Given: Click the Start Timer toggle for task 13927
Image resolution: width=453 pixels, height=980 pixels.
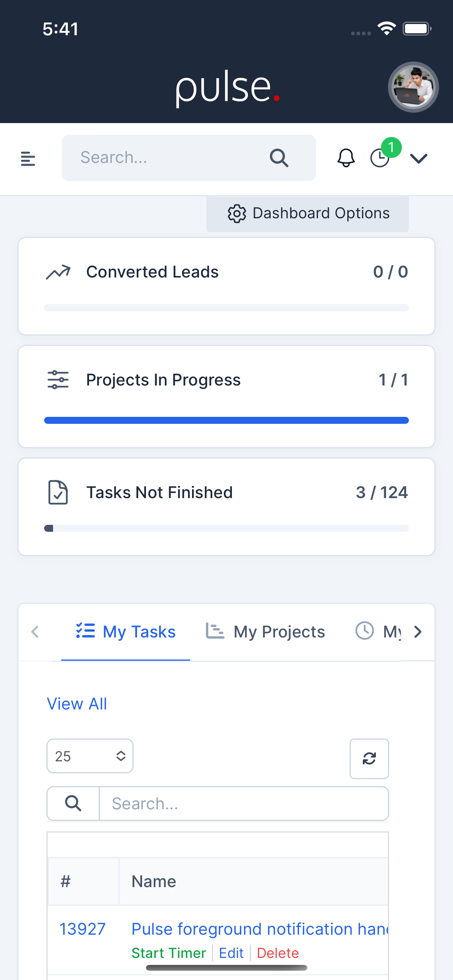Looking at the screenshot, I should click(x=168, y=953).
